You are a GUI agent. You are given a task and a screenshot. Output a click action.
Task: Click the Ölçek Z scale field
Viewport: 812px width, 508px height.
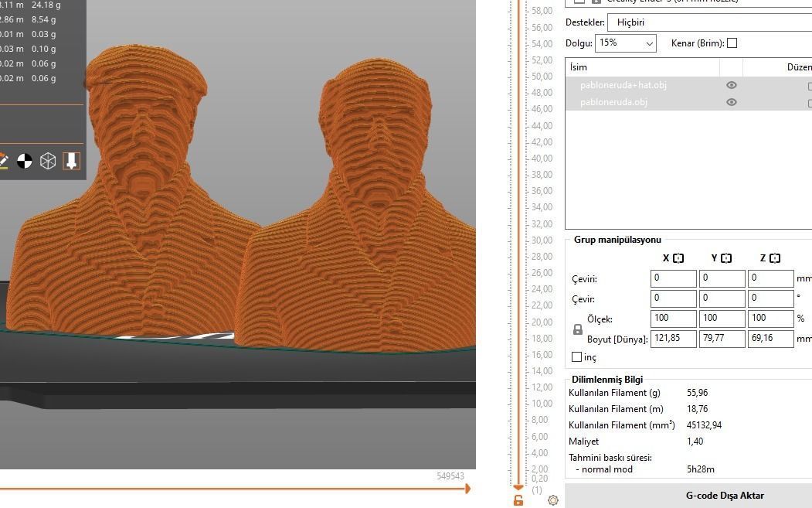tap(770, 319)
